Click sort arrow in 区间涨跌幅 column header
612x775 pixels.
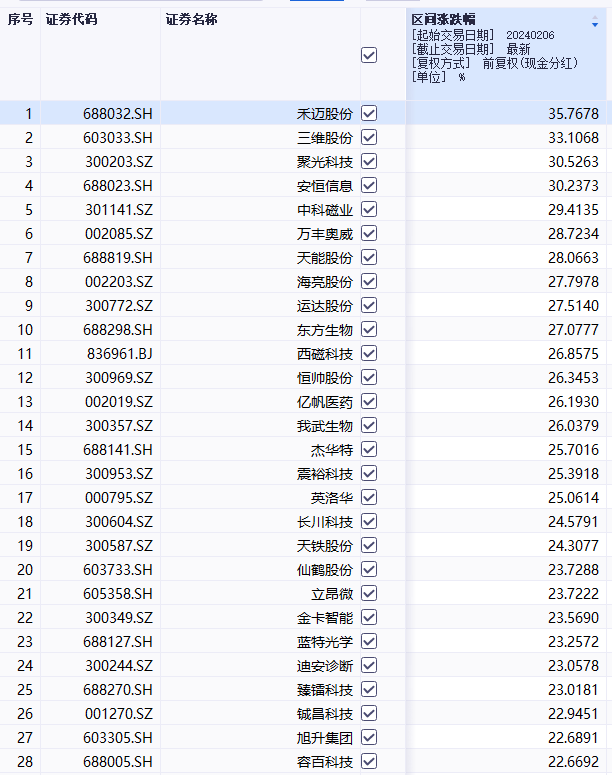click(x=595, y=22)
